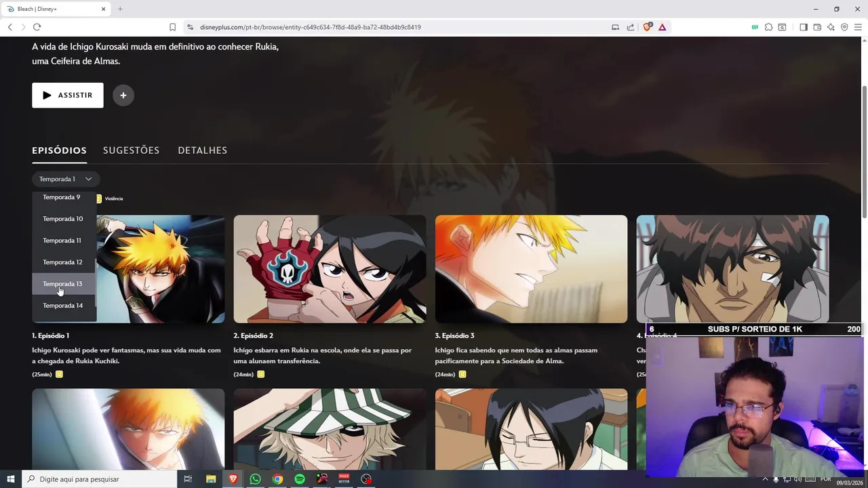This screenshot has height=488, width=868.
Task: Open Google Chrome from the taskbar
Action: tap(277, 479)
